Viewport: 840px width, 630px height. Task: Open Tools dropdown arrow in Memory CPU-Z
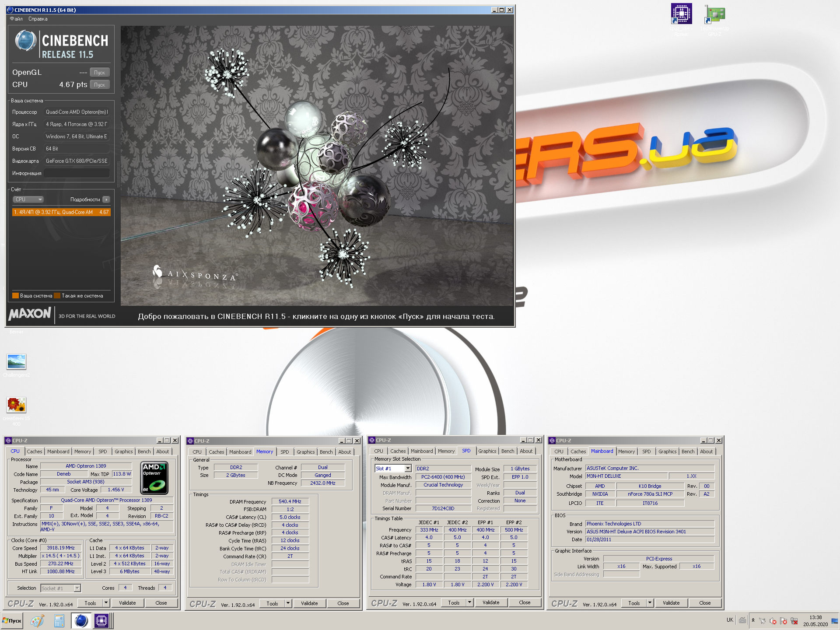click(288, 603)
